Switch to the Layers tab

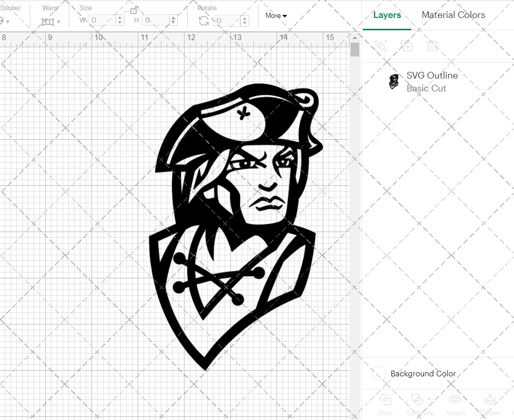[387, 15]
